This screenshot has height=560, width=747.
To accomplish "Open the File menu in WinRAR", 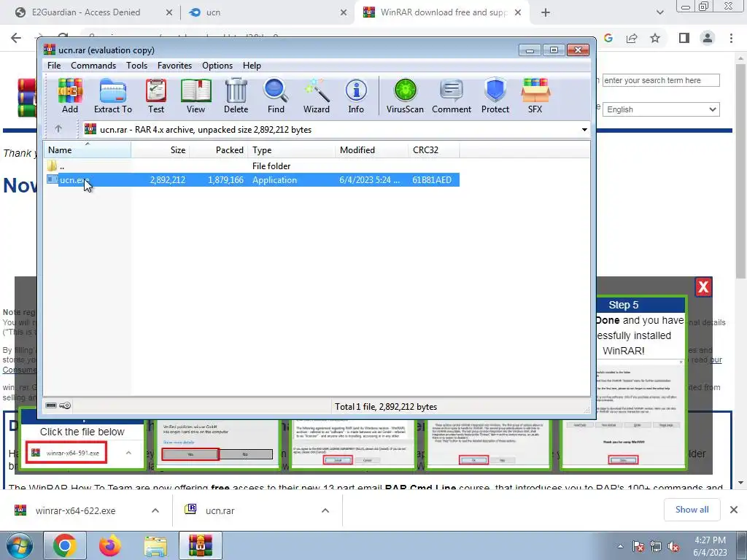I will 54,65.
